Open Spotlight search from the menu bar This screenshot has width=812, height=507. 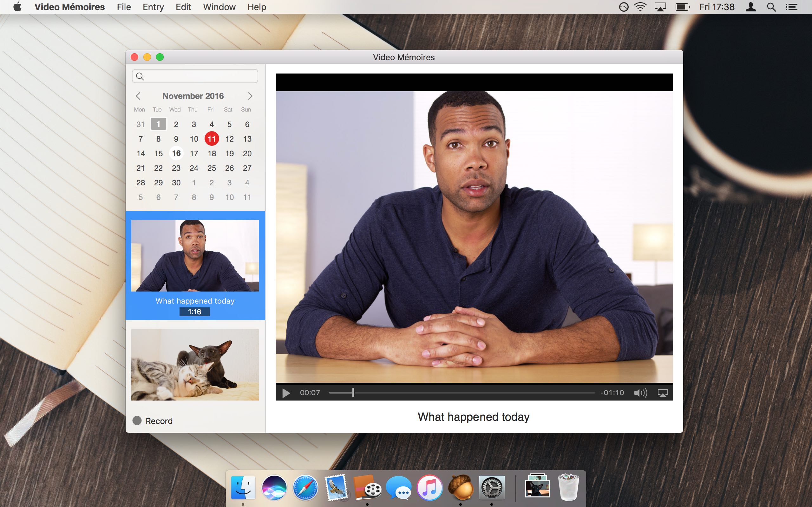pos(771,7)
